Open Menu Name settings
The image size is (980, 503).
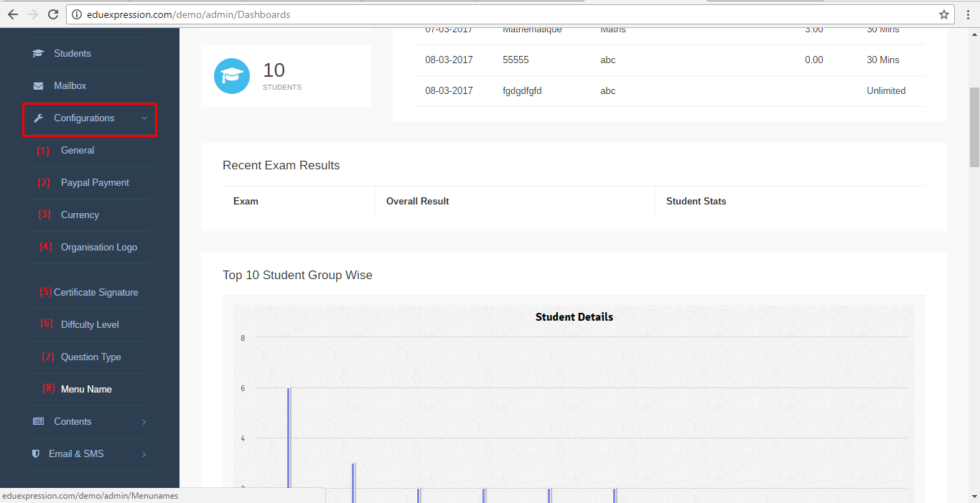pos(86,390)
